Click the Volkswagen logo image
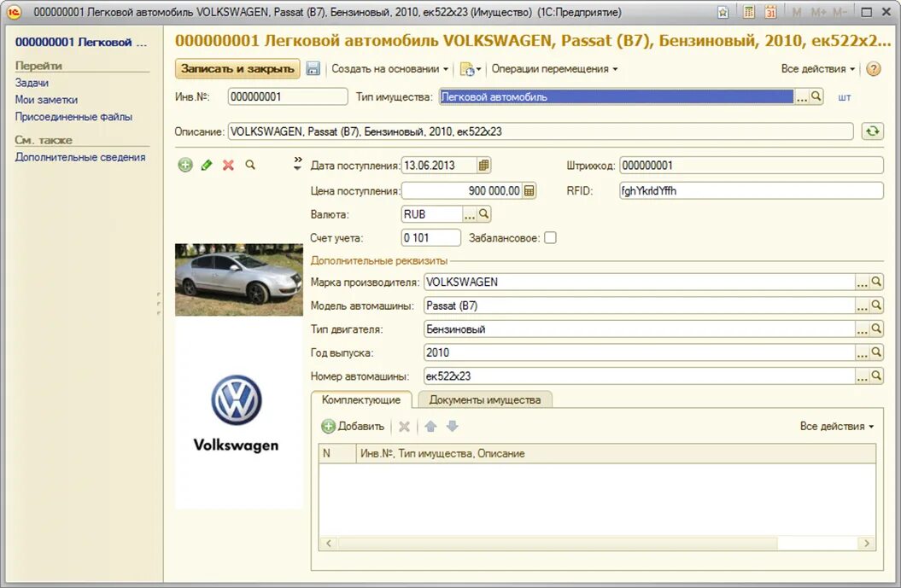The height and width of the screenshot is (588, 901). point(237,413)
